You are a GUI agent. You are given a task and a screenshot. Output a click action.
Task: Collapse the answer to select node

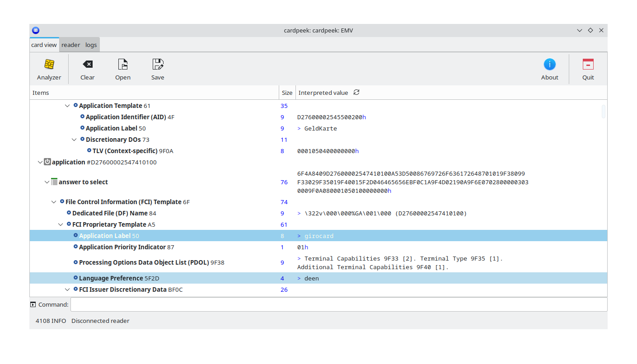coord(47,182)
